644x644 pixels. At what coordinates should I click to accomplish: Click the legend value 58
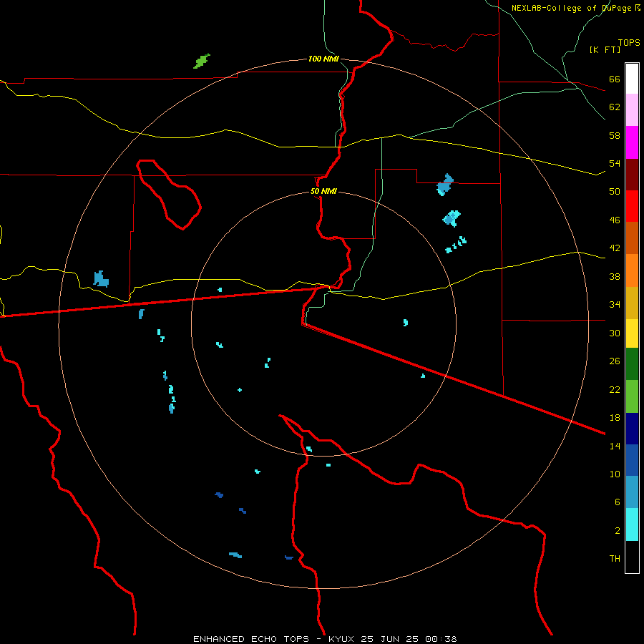pyautogui.click(x=615, y=135)
